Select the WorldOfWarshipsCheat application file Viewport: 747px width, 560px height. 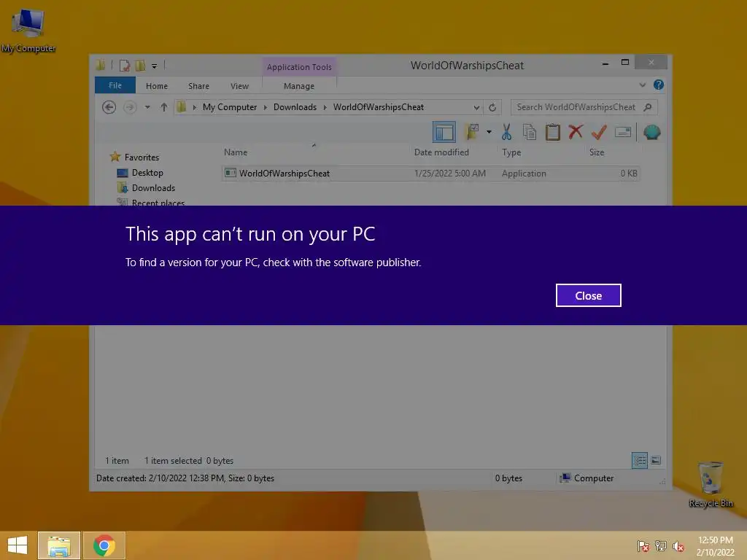430,174
